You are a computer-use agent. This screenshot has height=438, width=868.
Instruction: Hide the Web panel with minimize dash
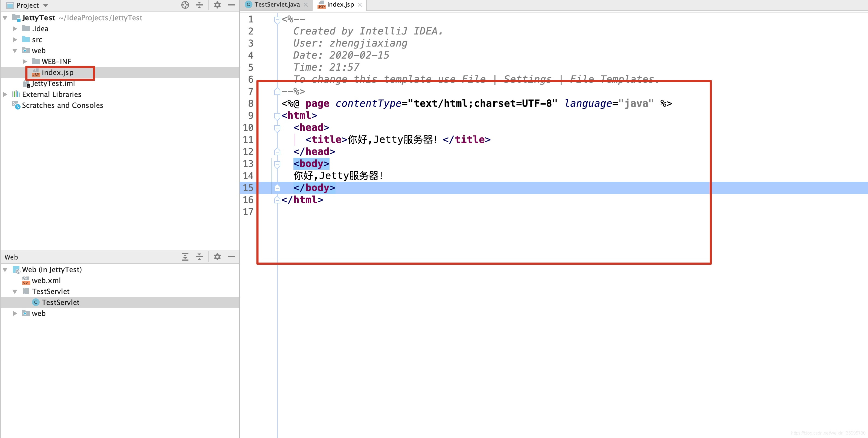231,257
